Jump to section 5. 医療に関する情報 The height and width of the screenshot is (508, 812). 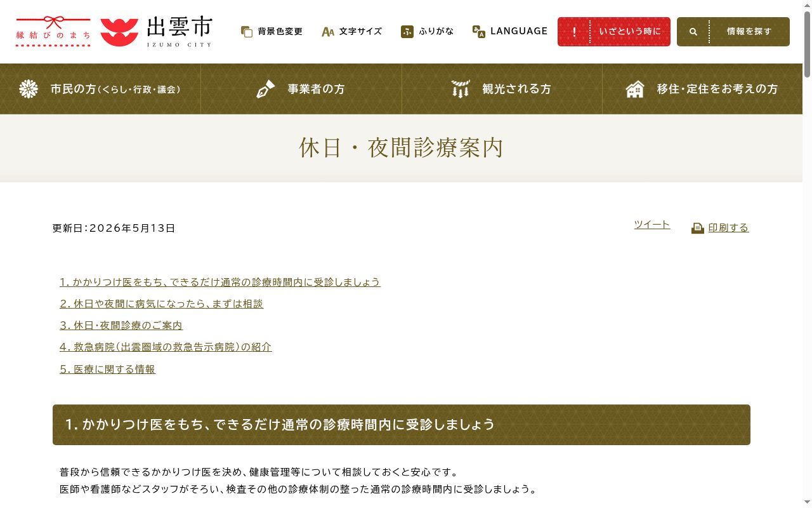(108, 370)
